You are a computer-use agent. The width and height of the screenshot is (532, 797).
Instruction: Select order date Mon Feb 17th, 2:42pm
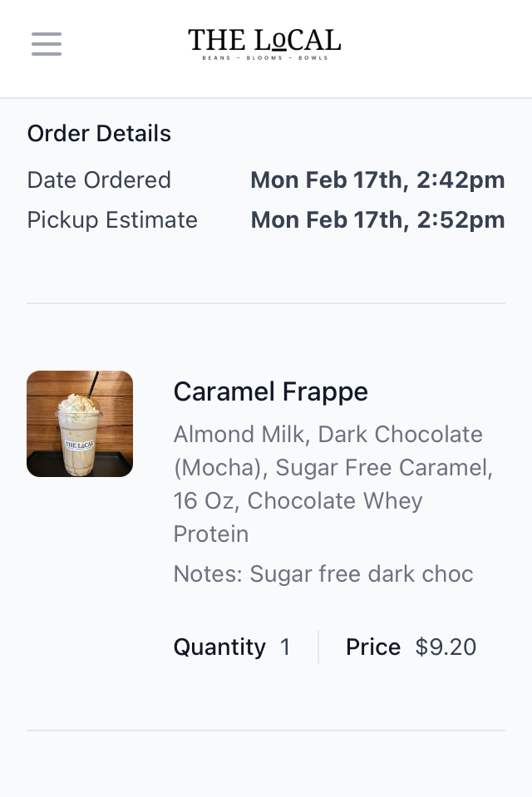(x=377, y=180)
